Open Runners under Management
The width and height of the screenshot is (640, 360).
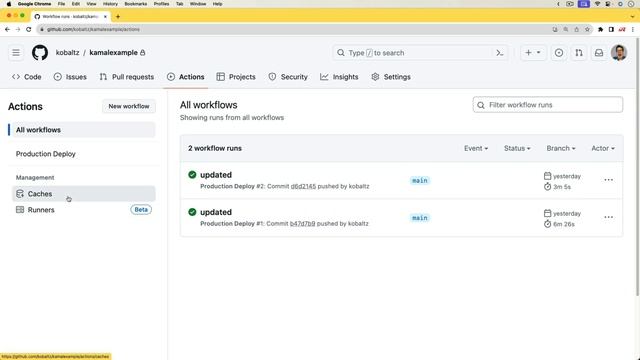coord(41,210)
